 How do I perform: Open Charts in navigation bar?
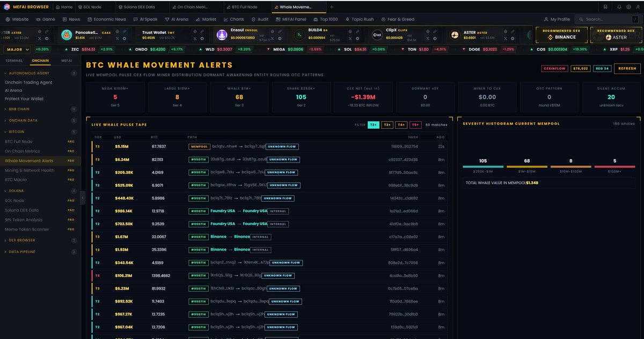point(233,19)
